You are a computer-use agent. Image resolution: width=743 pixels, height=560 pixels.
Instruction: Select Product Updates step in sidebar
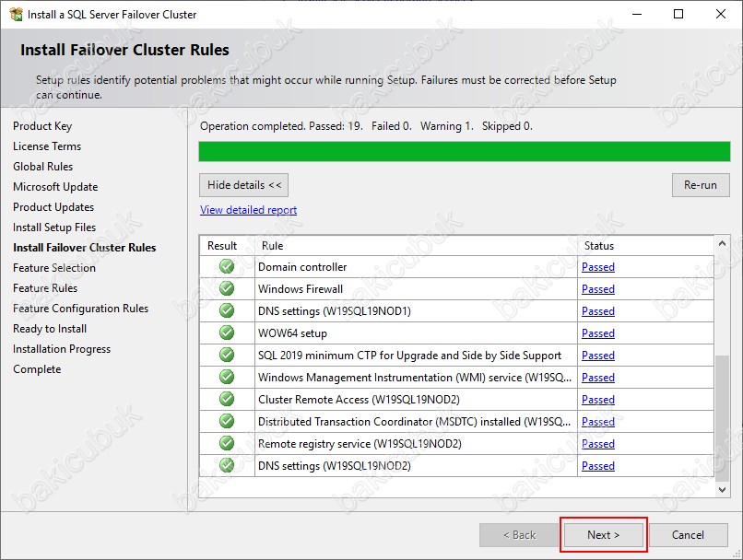coord(53,207)
